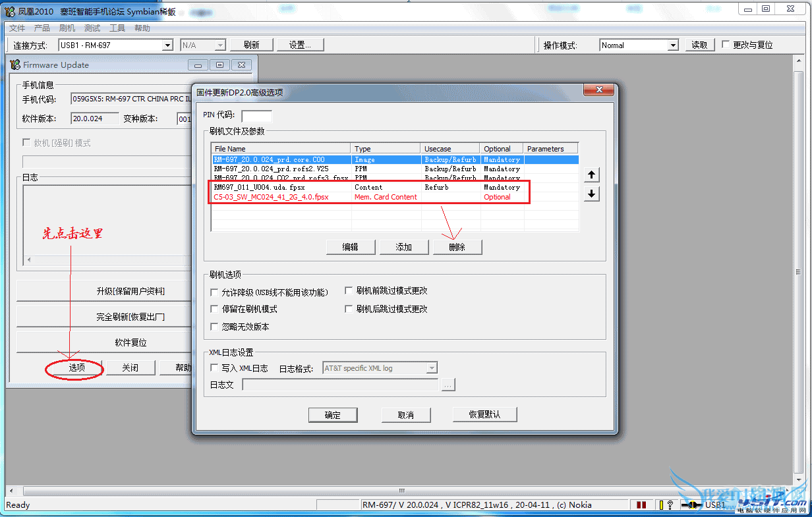Enable 写入 XML日志 checkbox

pos(214,368)
